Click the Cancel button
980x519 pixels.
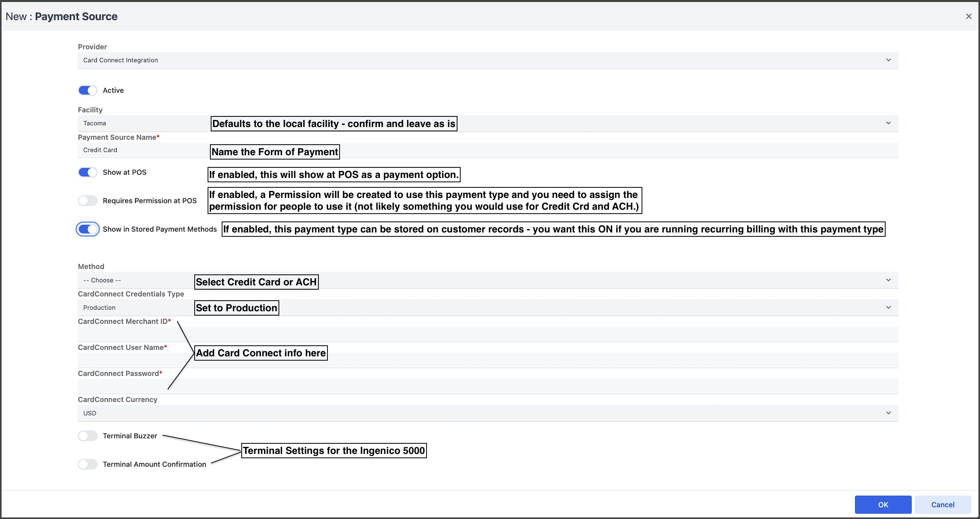pyautogui.click(x=943, y=504)
